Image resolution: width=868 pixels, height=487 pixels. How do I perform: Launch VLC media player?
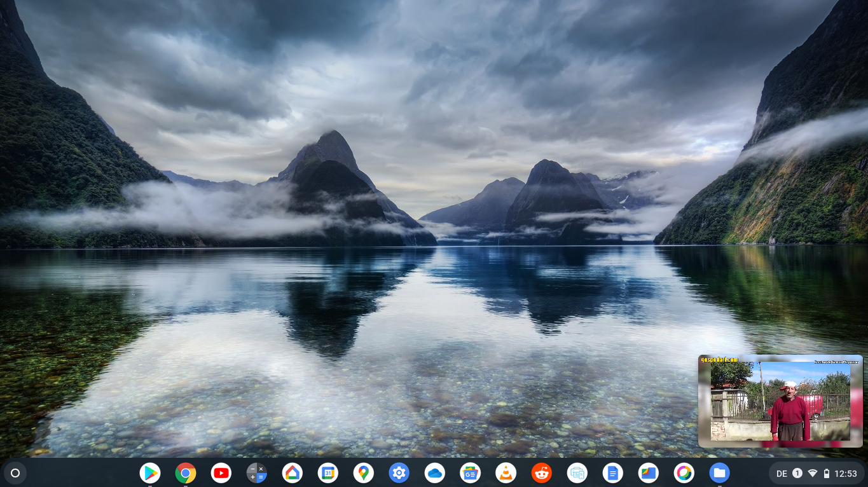[506, 473]
